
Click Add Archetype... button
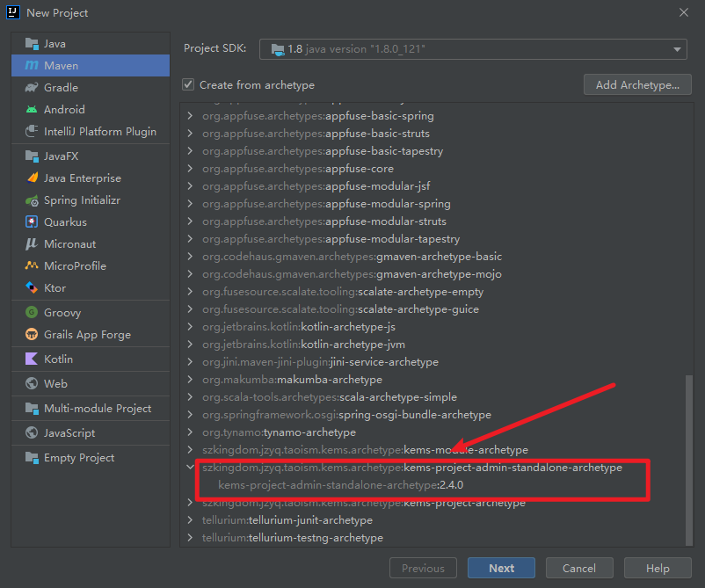click(x=637, y=84)
